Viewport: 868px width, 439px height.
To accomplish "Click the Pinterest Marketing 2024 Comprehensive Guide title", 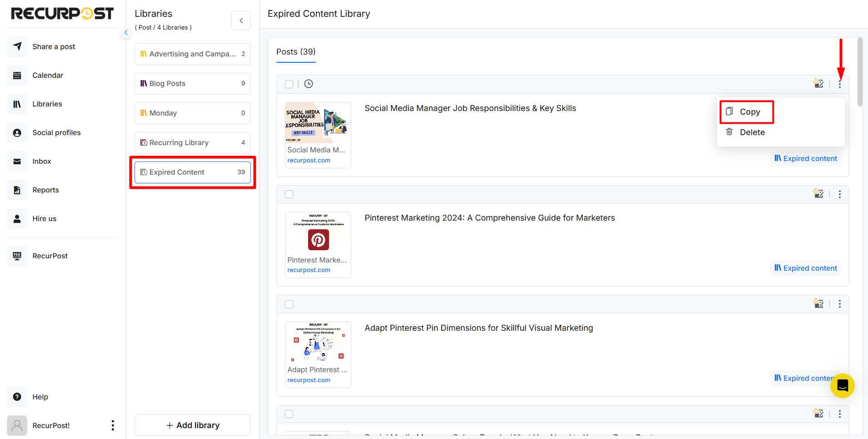I will (489, 218).
